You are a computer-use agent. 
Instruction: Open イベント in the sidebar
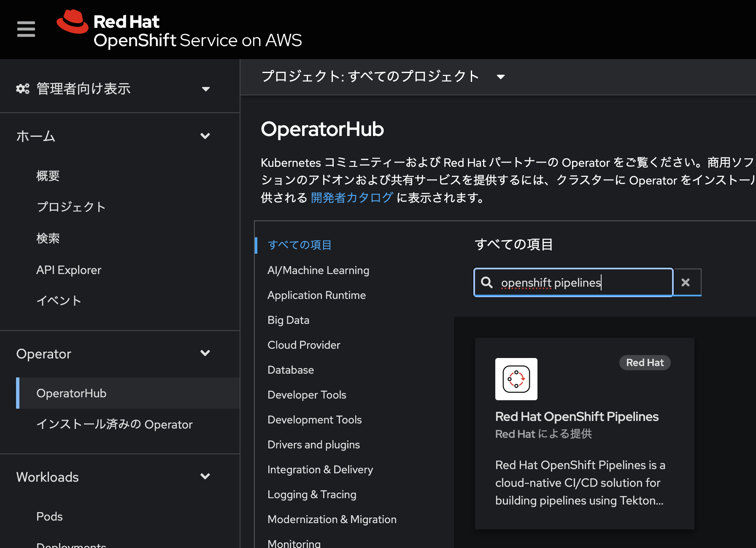pos(59,301)
